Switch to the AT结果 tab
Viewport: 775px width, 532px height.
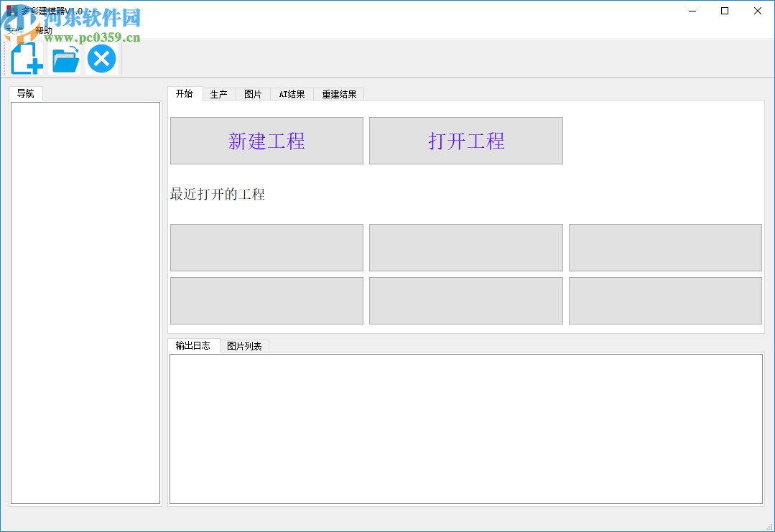[292, 94]
